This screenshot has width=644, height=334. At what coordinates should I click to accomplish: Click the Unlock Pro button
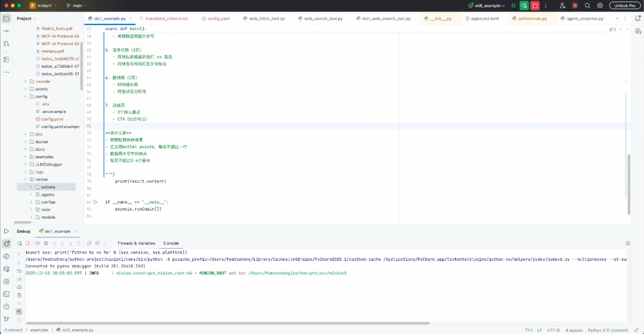point(625,5)
